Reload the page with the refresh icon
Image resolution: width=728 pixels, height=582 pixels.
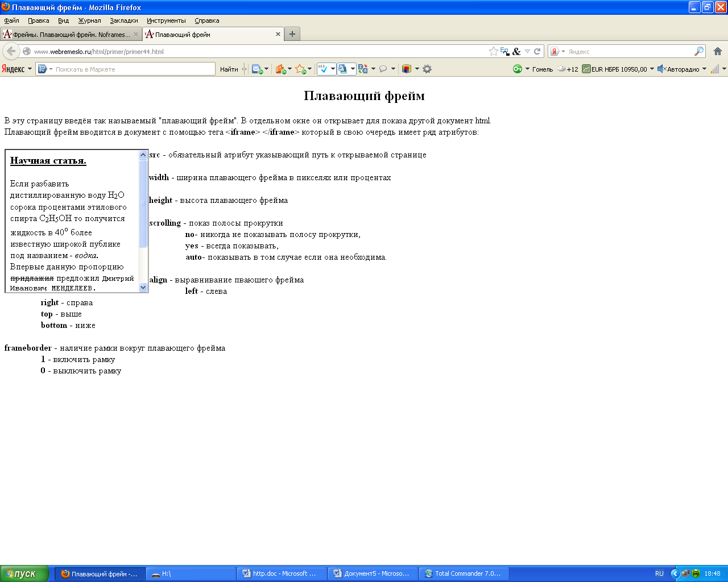coord(537,51)
